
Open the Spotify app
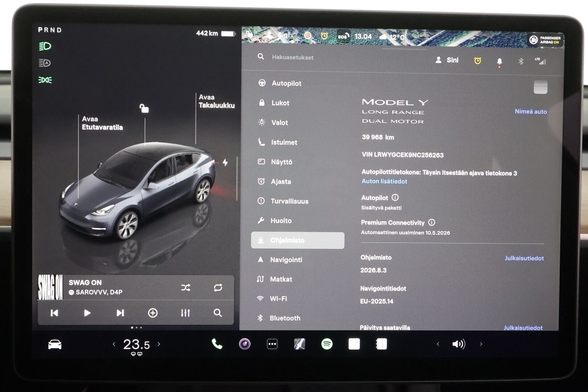(x=327, y=344)
